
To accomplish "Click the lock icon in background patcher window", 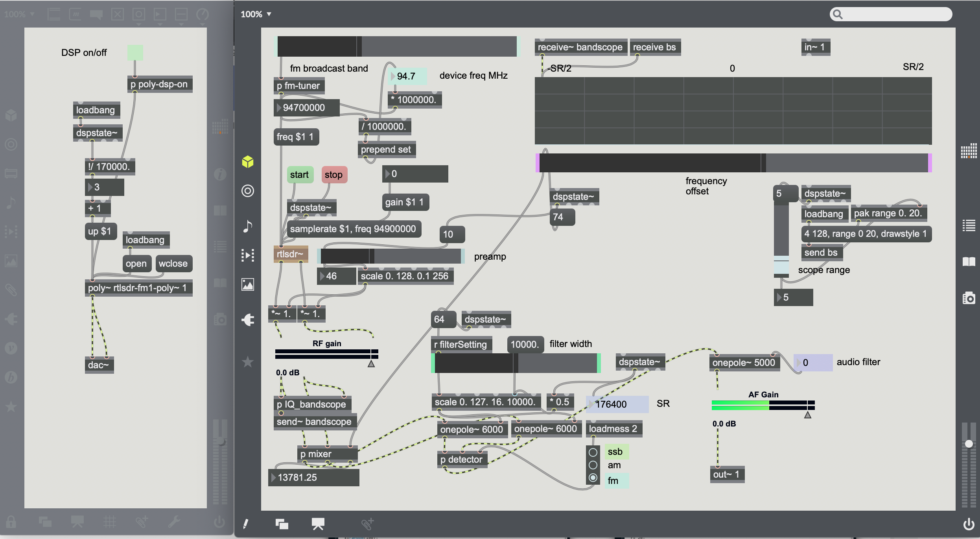I will (11, 522).
